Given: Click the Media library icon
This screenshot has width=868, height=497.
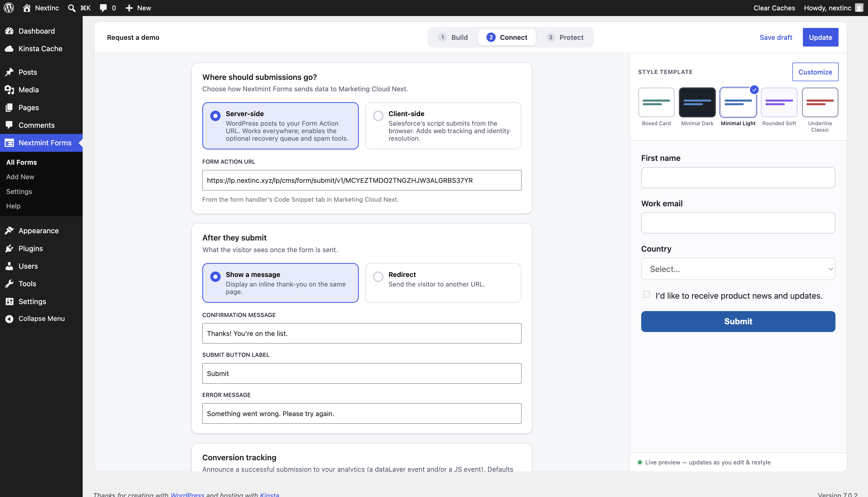Looking at the screenshot, I should [9, 90].
